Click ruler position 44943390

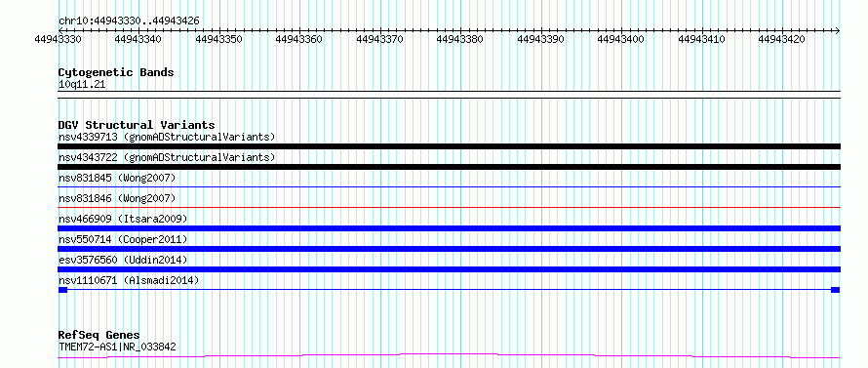pyautogui.click(x=541, y=39)
